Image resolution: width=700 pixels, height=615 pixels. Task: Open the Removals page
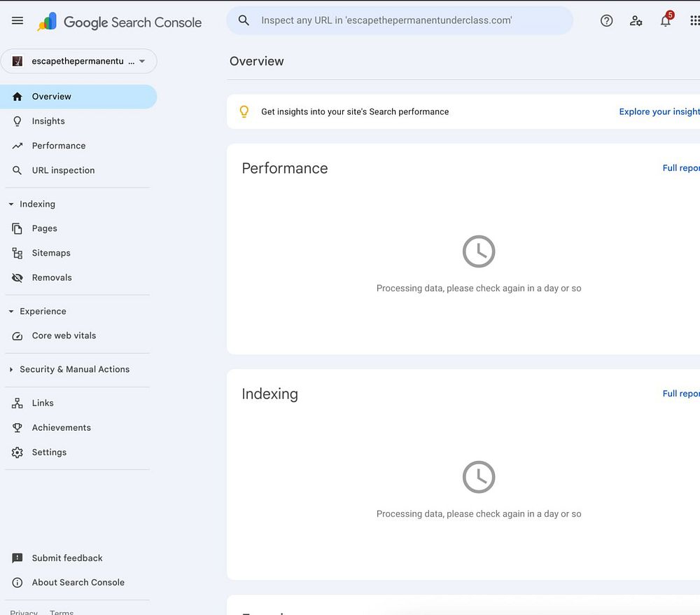52,277
